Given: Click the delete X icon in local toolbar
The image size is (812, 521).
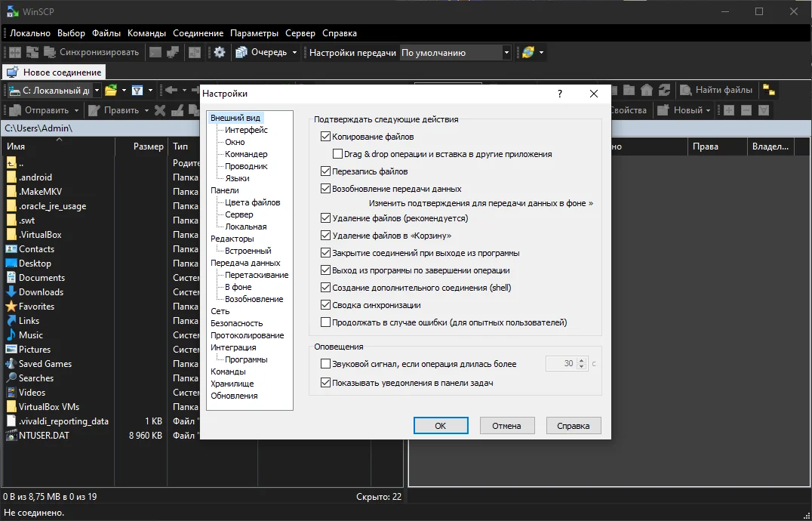Looking at the screenshot, I should click(160, 109).
